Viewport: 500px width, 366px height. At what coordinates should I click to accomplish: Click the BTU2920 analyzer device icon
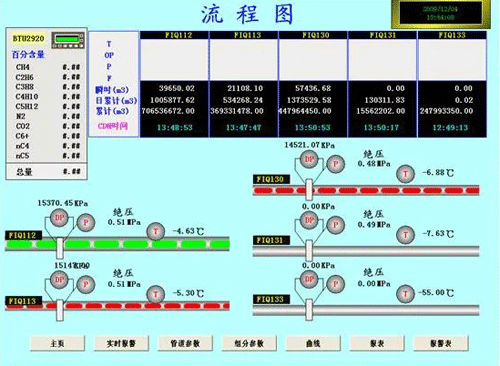coord(68,40)
